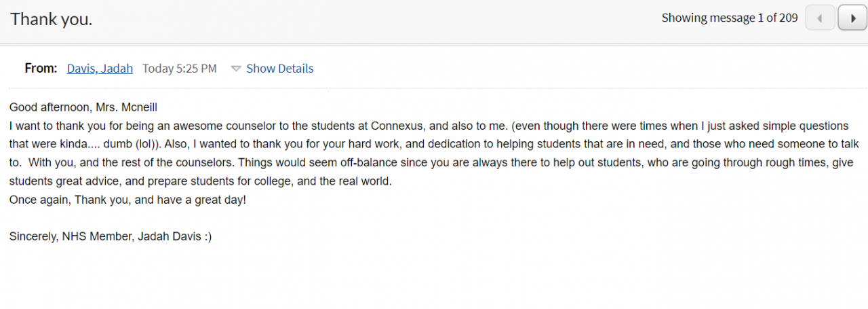Click the disabled previous message arrow
This screenshot has height=309, width=868.
pyautogui.click(x=819, y=18)
